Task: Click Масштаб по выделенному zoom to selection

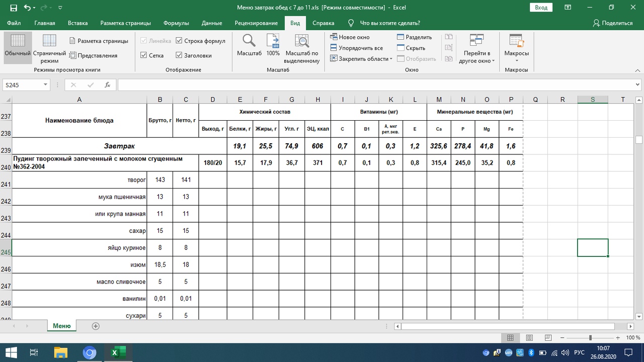Action: [302, 49]
